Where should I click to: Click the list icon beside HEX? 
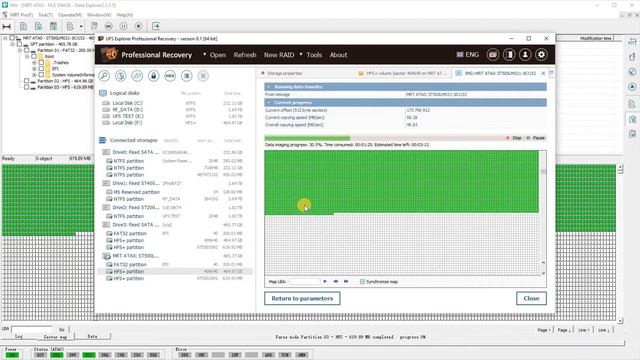tap(187, 76)
